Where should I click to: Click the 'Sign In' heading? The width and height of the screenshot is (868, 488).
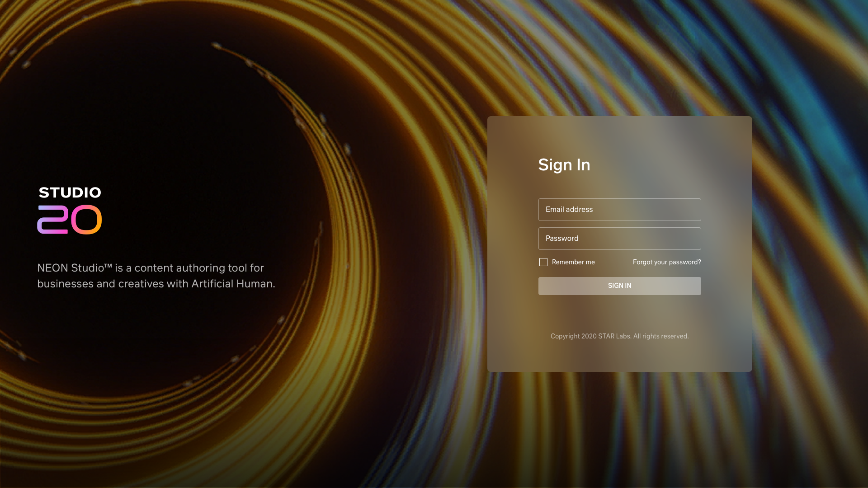tap(564, 165)
